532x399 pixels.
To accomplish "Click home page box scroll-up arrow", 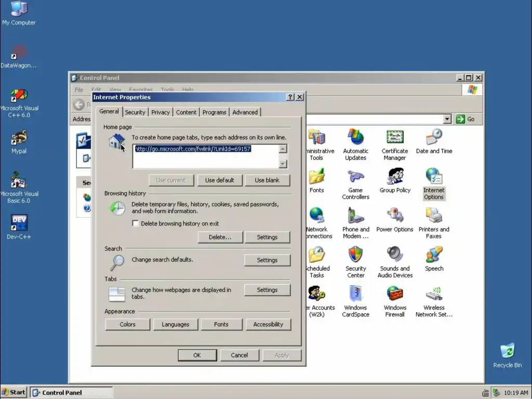I will [283, 149].
